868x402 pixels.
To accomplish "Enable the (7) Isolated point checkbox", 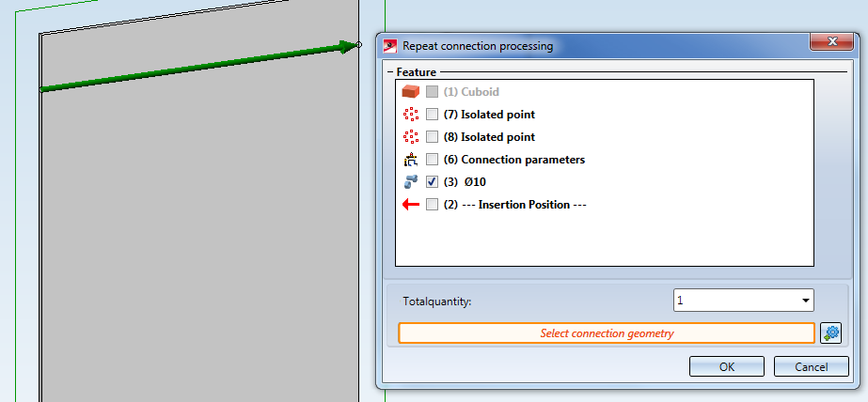I will [x=433, y=115].
